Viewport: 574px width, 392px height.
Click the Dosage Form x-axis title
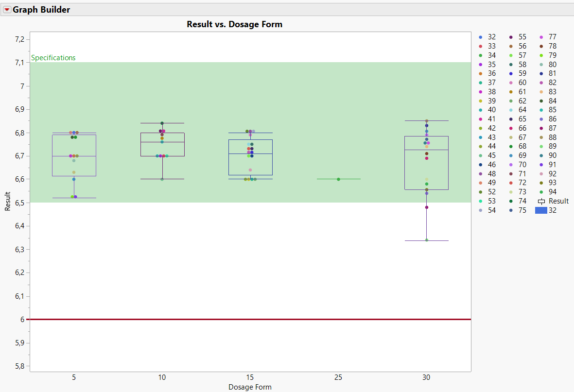250,387
